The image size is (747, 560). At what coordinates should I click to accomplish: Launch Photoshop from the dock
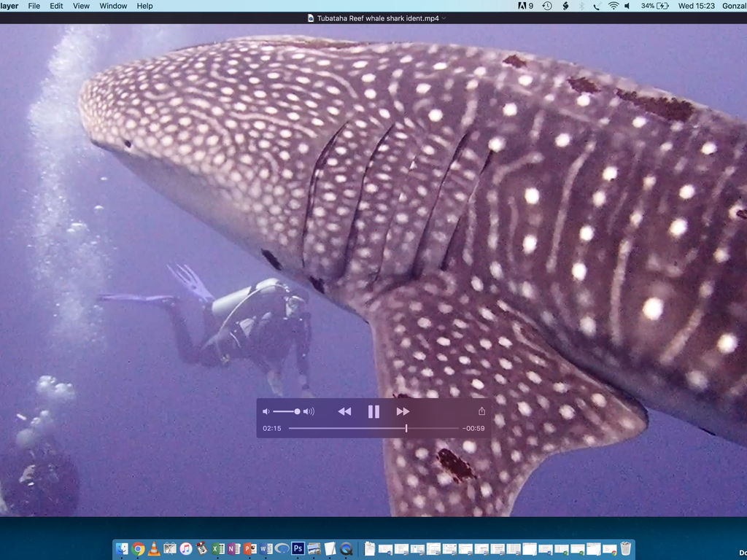(x=298, y=549)
